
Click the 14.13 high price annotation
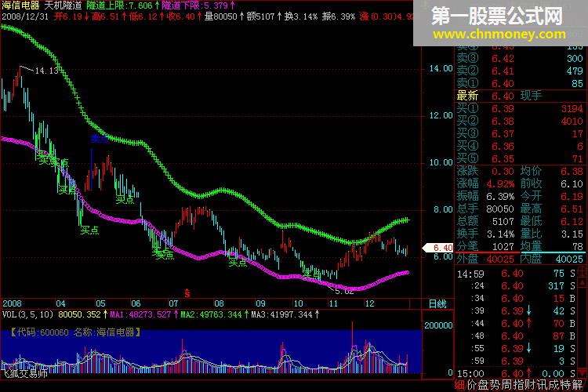pos(46,71)
